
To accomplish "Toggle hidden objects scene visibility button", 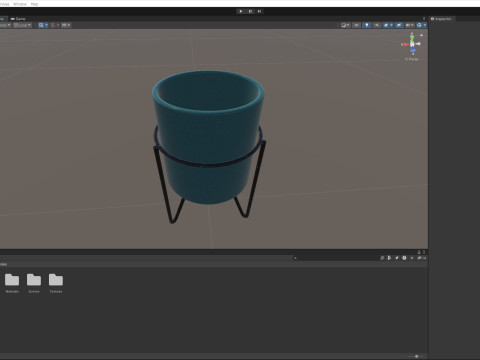I will [399, 25].
